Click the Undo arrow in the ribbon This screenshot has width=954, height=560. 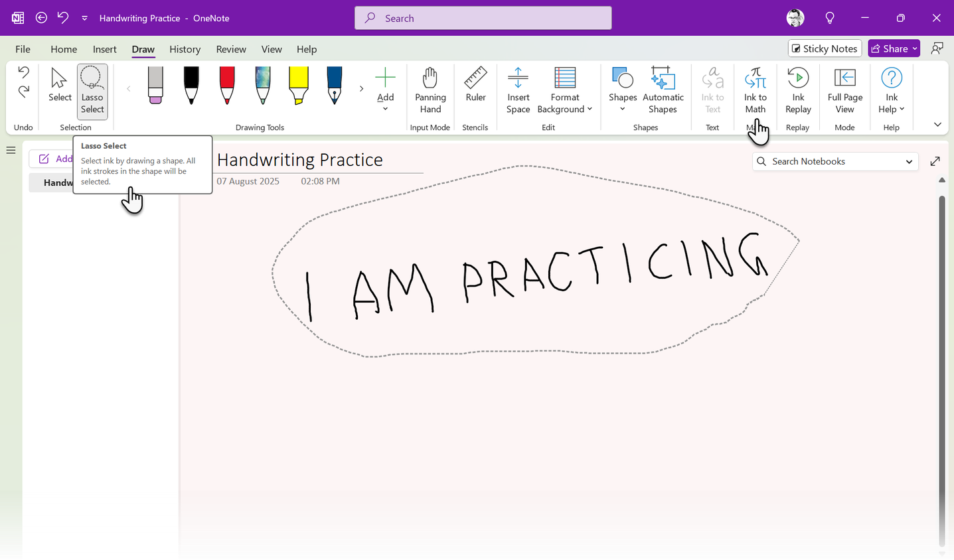(x=23, y=72)
